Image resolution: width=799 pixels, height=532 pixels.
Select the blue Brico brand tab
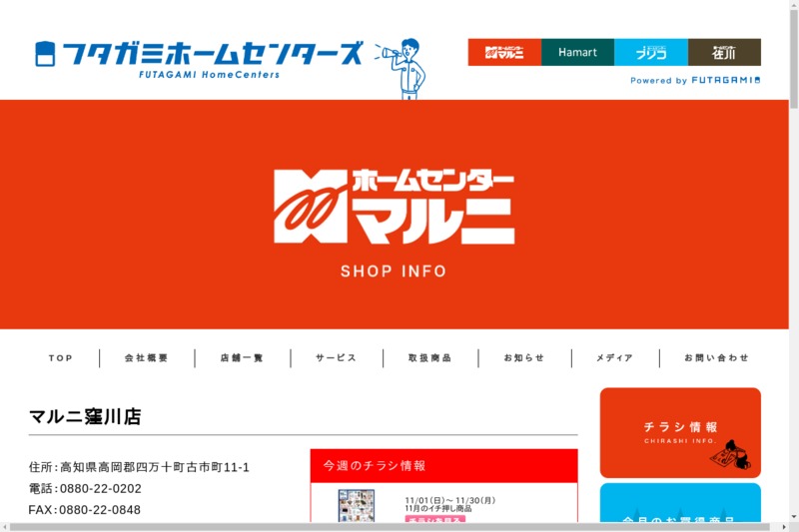point(651,52)
